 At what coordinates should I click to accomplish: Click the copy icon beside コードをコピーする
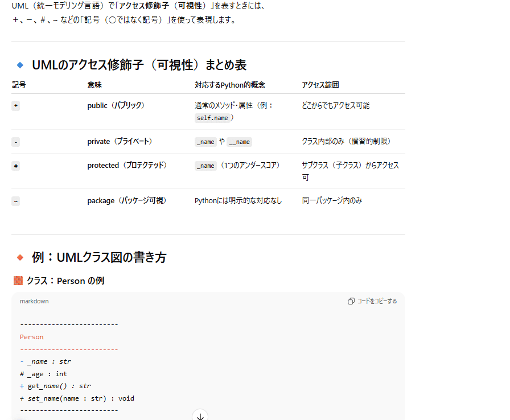(352, 300)
